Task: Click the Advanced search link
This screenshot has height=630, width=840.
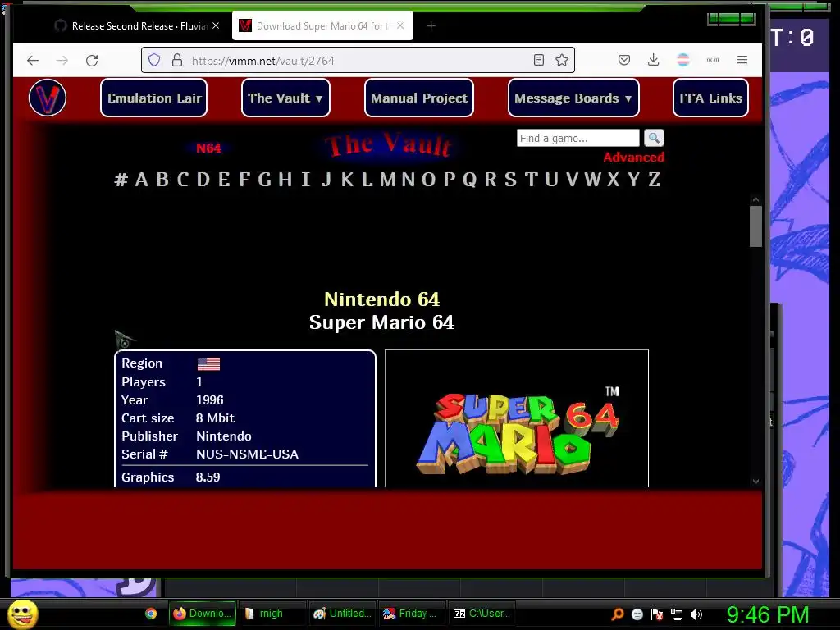Action: pos(634,157)
